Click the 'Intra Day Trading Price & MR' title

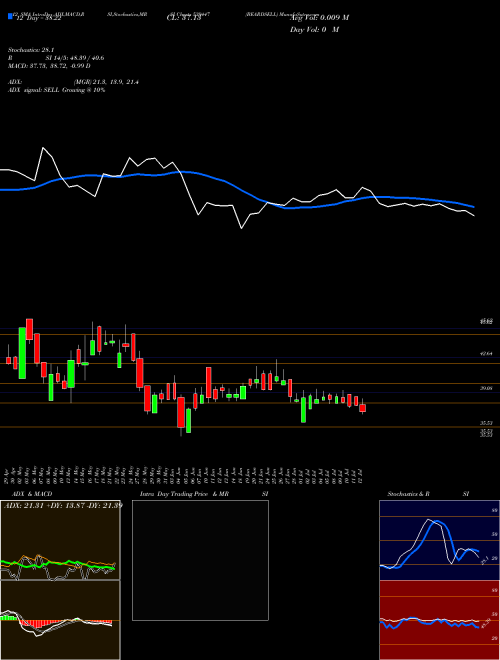click(184, 494)
